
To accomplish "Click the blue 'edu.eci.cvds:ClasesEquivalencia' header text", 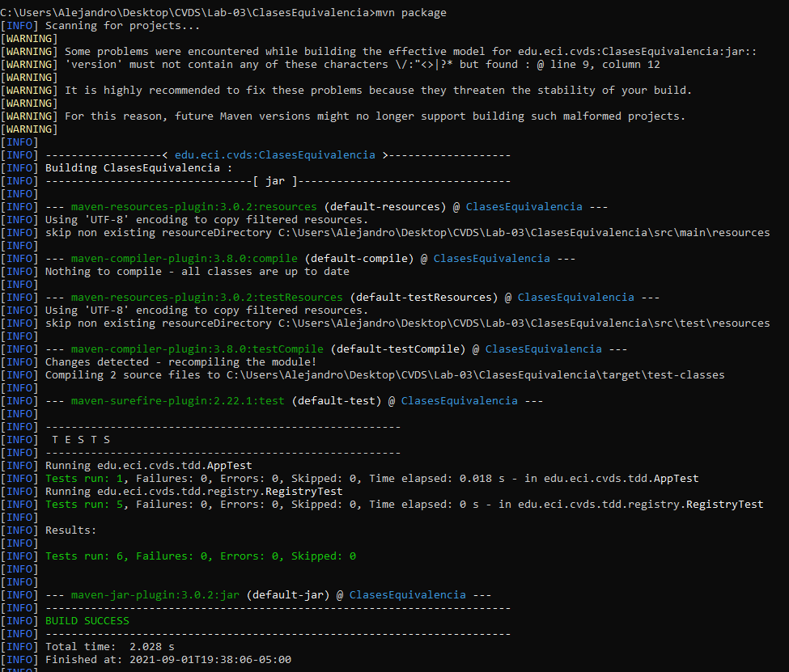I will [275, 155].
